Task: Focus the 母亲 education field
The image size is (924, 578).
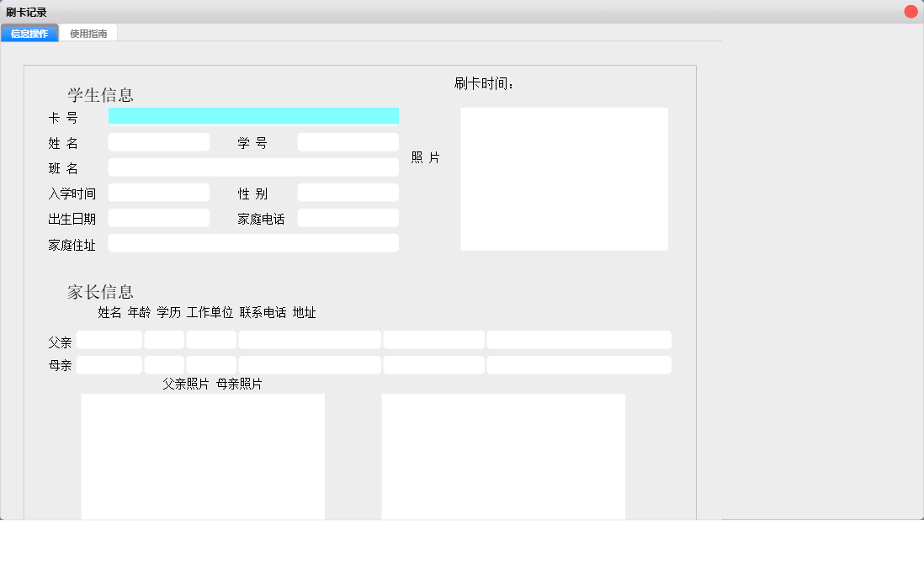Action: pos(211,365)
